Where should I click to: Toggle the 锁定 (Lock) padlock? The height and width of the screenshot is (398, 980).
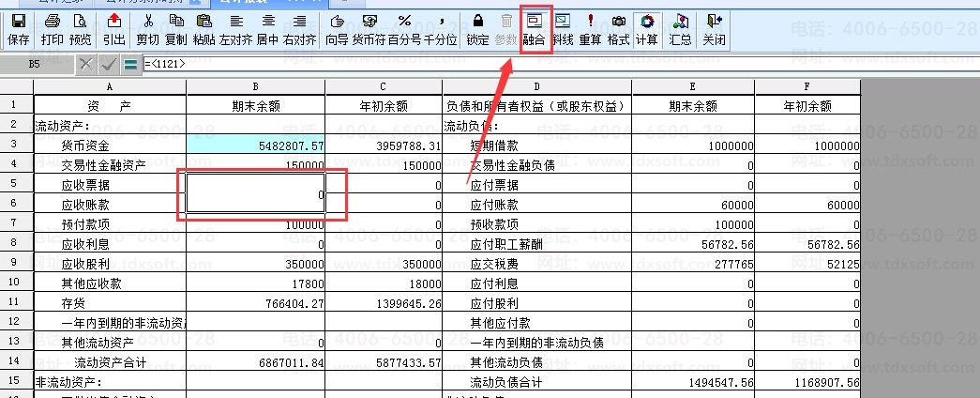[x=477, y=30]
